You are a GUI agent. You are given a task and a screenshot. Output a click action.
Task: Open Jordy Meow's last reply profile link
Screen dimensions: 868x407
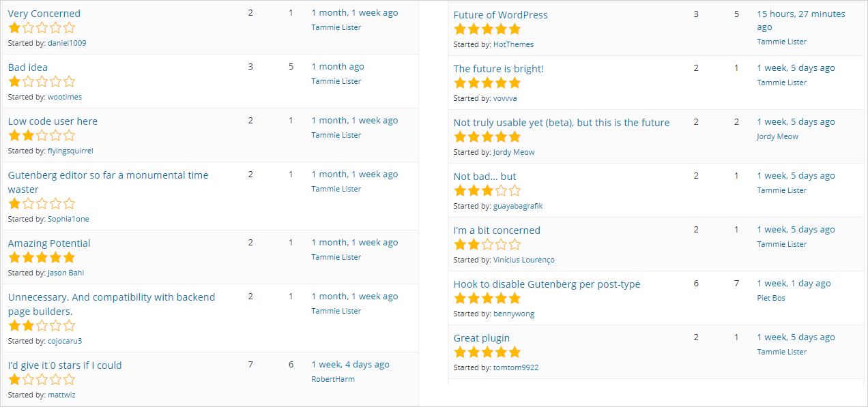point(777,136)
